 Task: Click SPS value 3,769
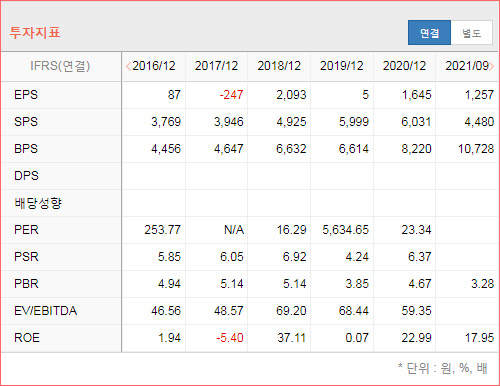166,122
